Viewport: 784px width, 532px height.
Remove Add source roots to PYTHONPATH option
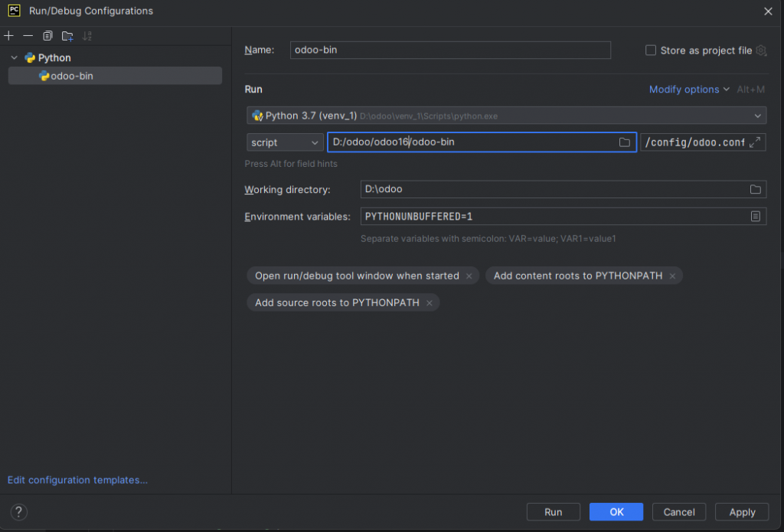click(x=430, y=303)
